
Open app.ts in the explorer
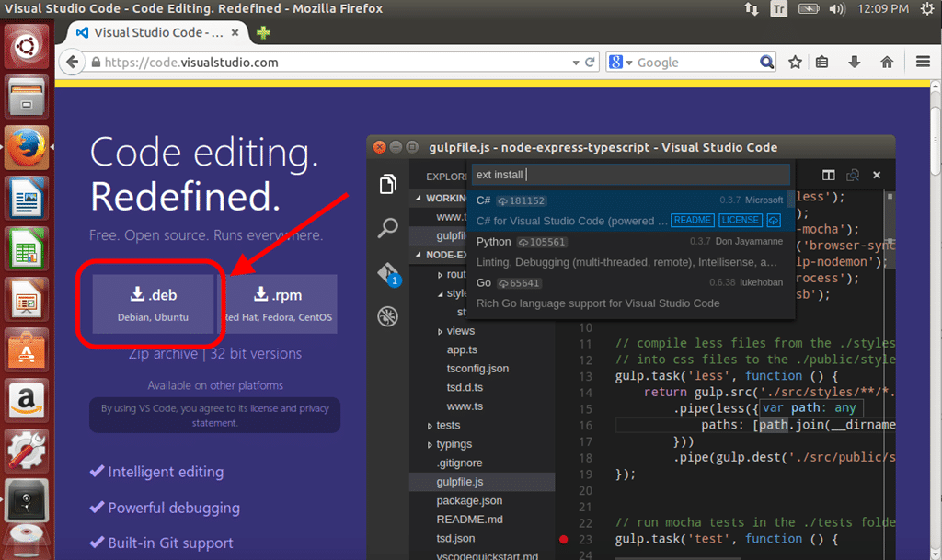pos(462,349)
